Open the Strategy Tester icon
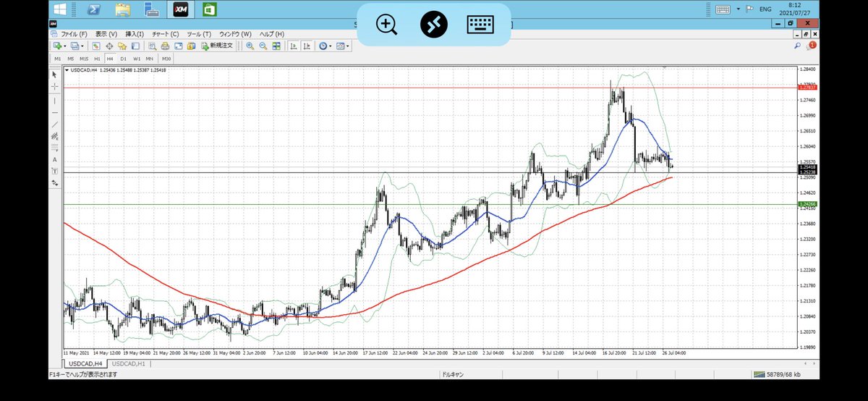 152,46
